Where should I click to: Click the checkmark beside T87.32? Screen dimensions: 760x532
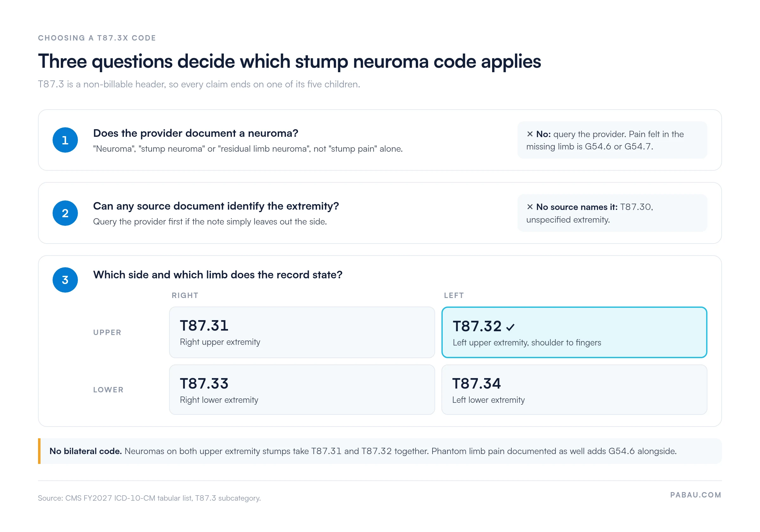pos(510,327)
